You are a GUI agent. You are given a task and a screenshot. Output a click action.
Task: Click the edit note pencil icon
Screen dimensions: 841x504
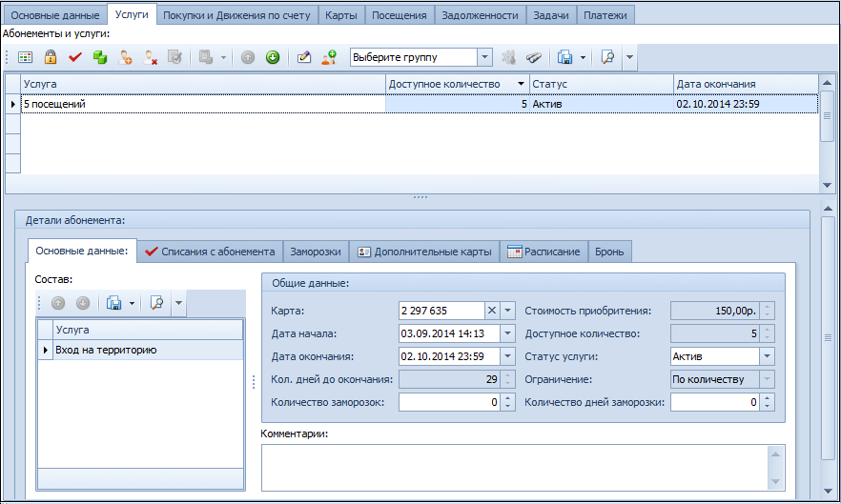click(x=303, y=57)
